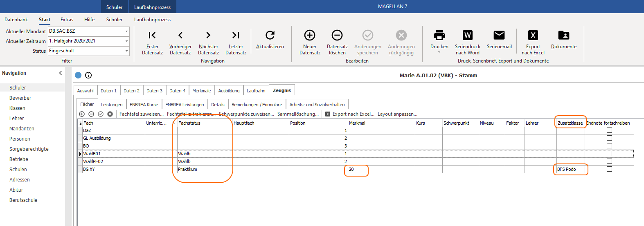The width and height of the screenshot is (644, 226).
Task: Click the blue status circle icon
Action: (x=78, y=75)
